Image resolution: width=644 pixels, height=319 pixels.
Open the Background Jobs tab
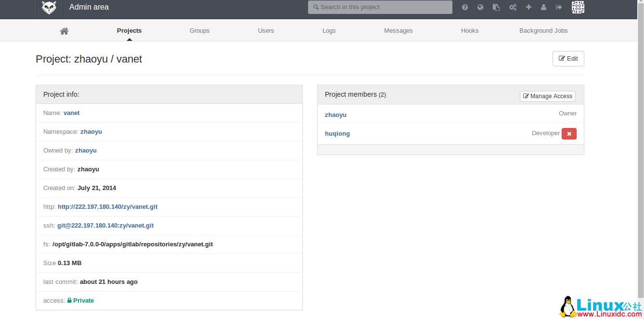(543, 30)
